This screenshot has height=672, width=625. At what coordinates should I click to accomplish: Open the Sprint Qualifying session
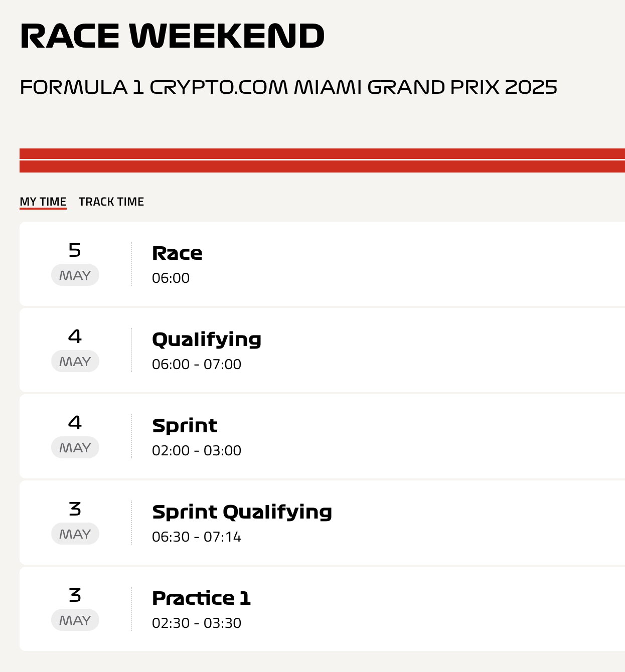coord(322,523)
